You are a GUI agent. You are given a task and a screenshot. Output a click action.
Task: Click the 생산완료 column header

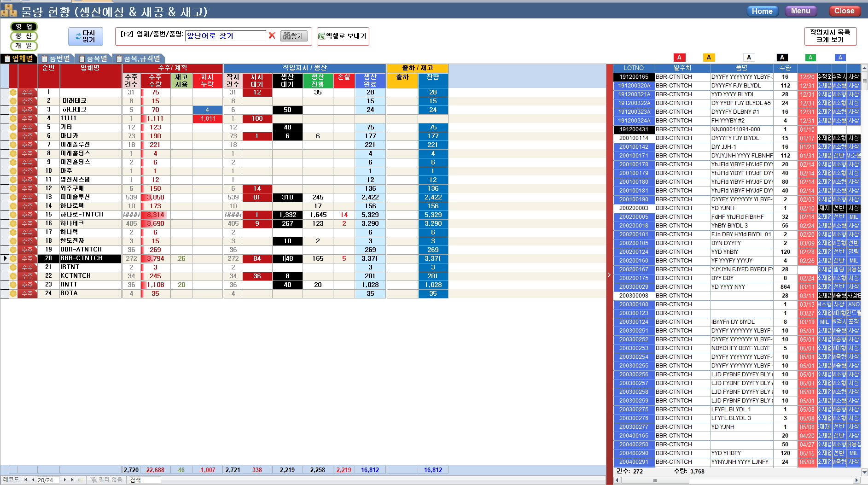[x=370, y=81]
